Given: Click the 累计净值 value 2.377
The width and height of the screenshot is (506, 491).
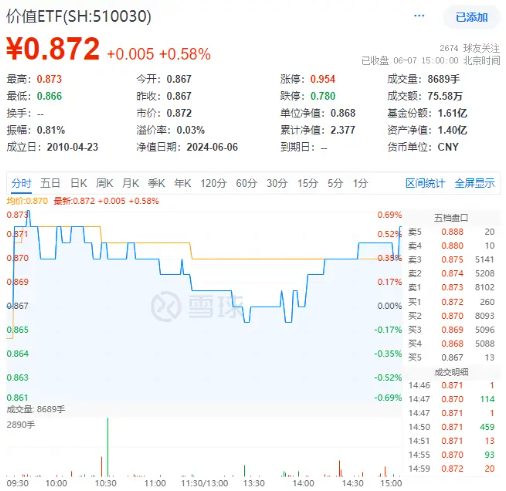Looking at the screenshot, I should pos(343,130).
